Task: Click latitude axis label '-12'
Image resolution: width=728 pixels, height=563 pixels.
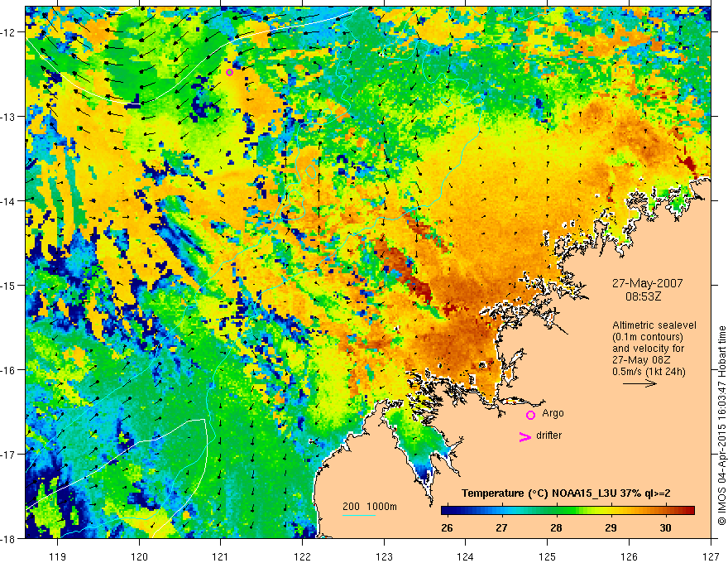Action: coord(8,32)
